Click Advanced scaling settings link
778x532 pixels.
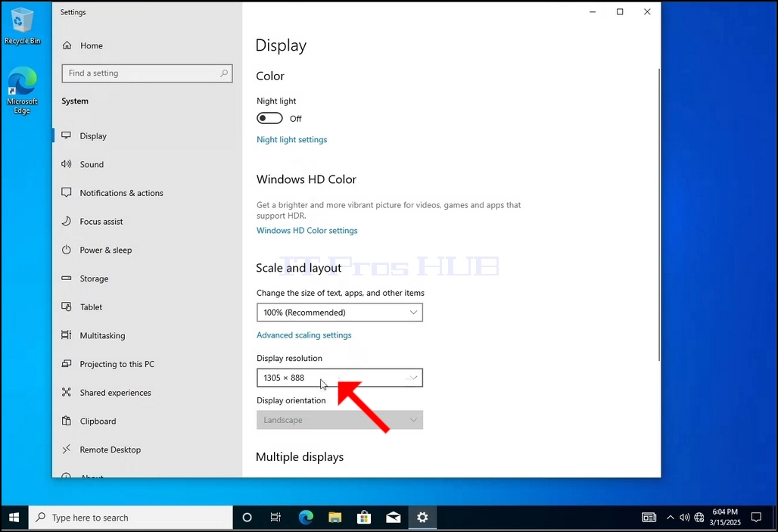[x=303, y=335]
